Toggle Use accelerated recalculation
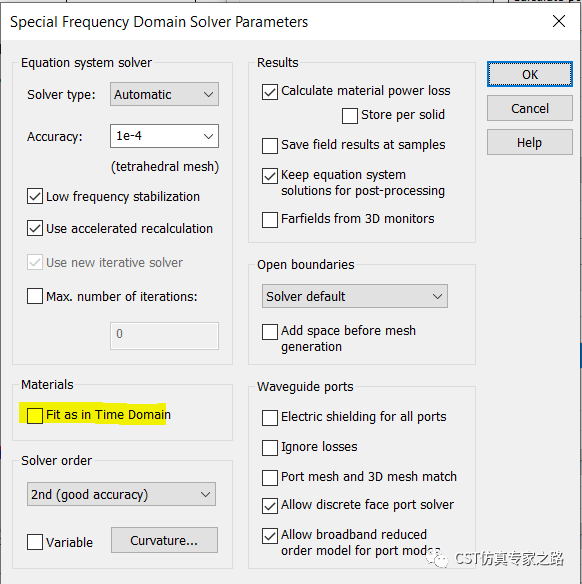 (35, 228)
